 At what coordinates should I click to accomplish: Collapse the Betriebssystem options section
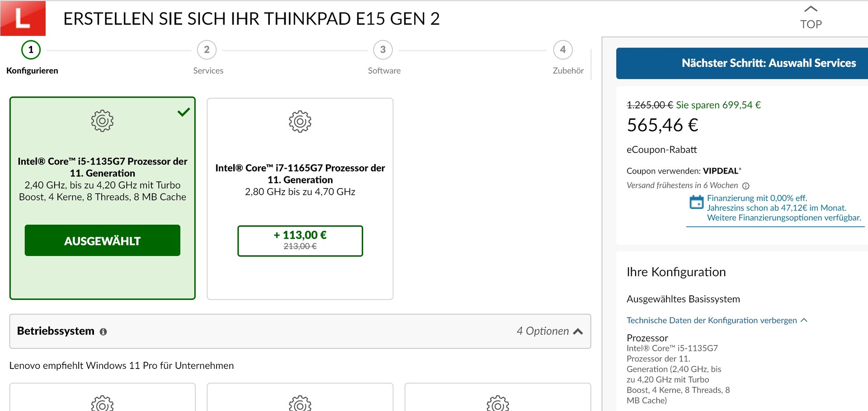point(300,331)
